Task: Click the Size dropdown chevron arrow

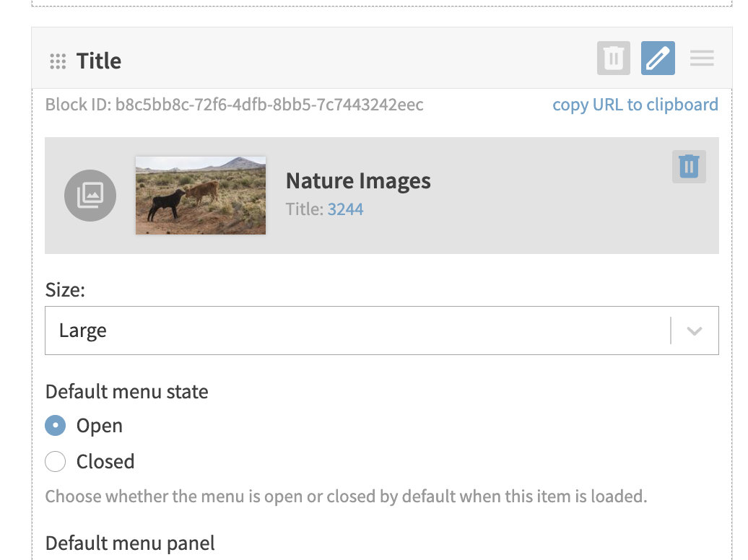Action: [695, 331]
